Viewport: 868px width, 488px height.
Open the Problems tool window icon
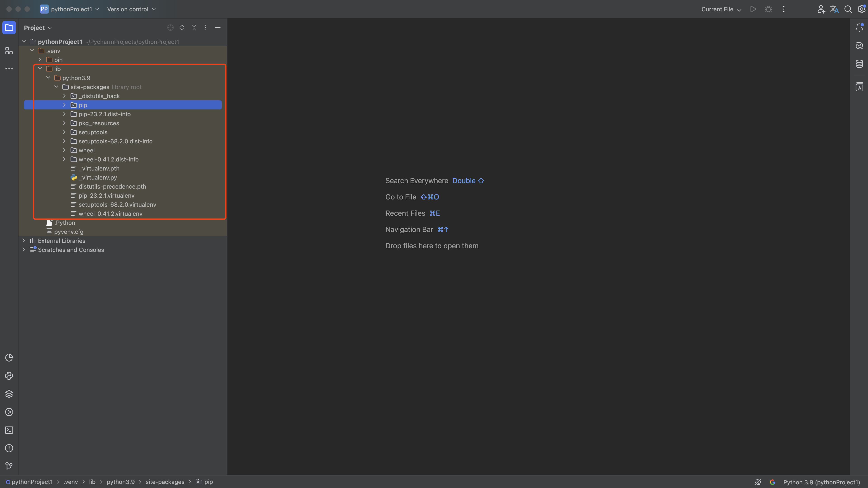[x=9, y=448]
